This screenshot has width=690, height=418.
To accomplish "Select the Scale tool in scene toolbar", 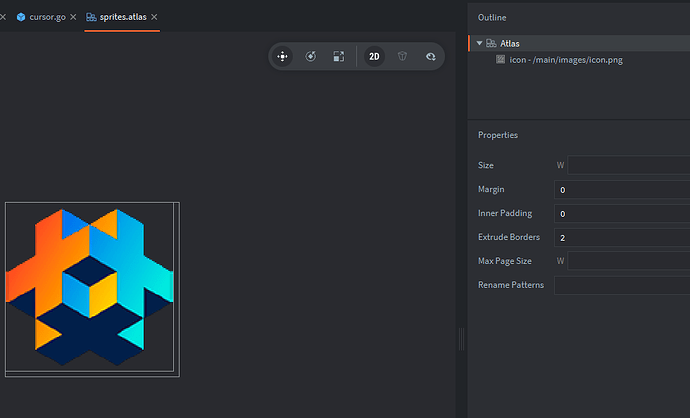I will click(339, 56).
